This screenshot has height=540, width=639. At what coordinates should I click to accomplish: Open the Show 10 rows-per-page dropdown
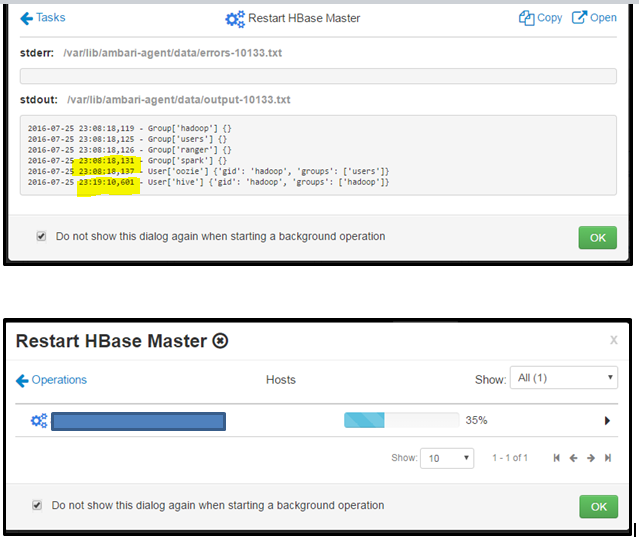[x=447, y=458]
